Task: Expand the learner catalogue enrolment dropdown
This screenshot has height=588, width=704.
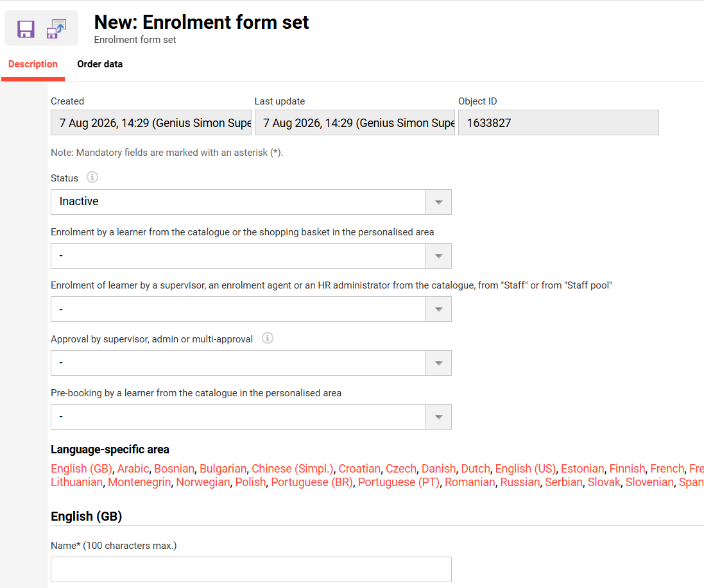Action: pyautogui.click(x=251, y=256)
